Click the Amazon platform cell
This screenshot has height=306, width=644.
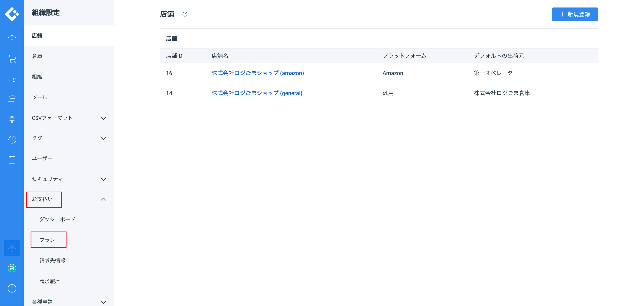pos(393,73)
